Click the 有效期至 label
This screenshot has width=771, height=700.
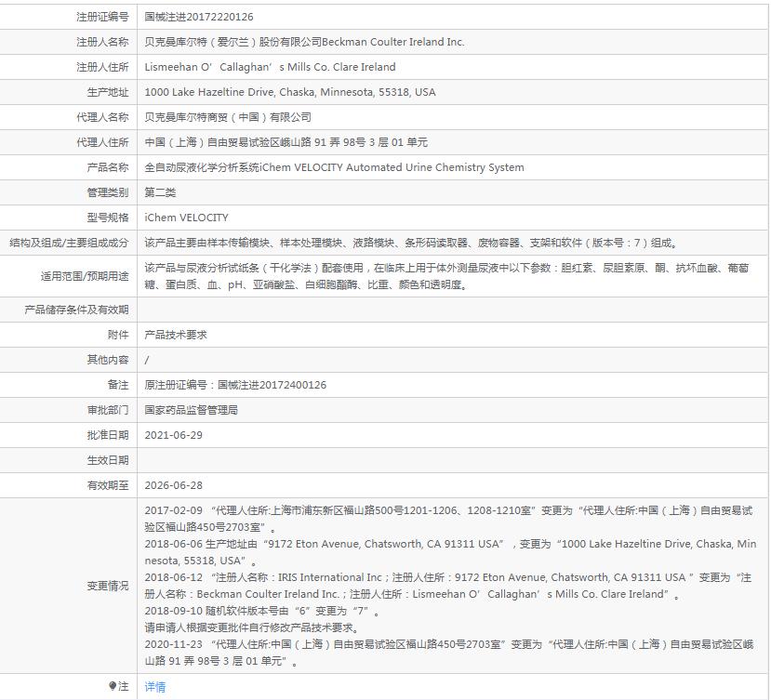click(108, 484)
